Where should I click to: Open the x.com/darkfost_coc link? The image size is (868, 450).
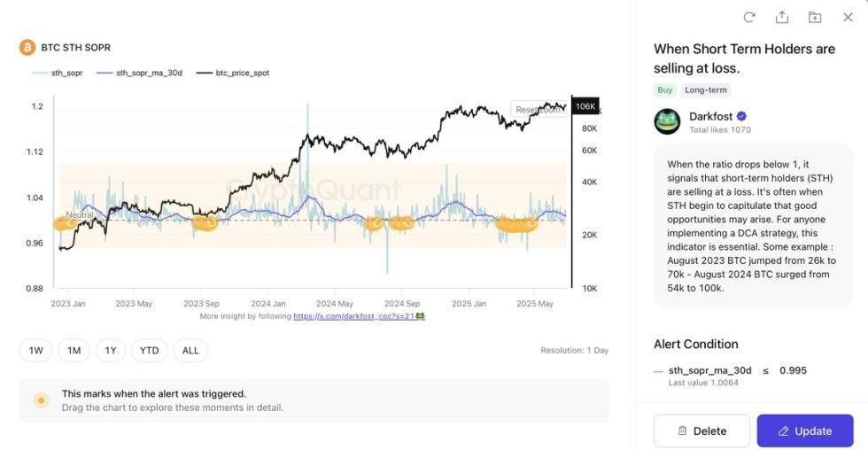pos(354,315)
